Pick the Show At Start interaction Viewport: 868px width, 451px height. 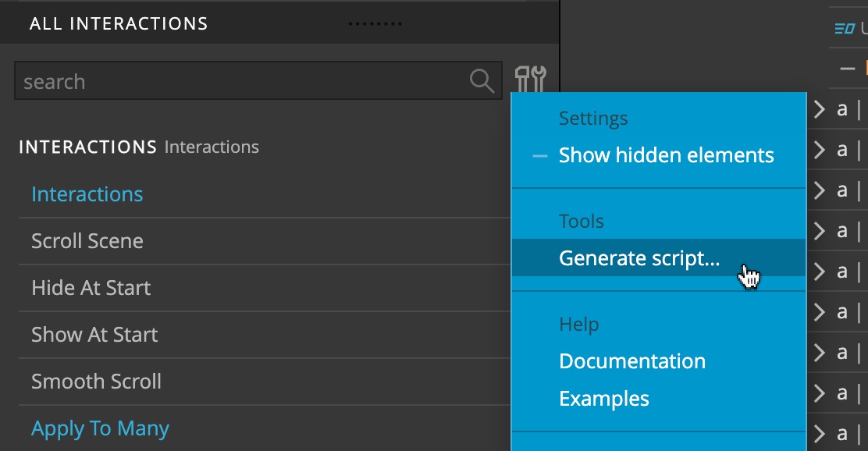[x=265, y=335]
